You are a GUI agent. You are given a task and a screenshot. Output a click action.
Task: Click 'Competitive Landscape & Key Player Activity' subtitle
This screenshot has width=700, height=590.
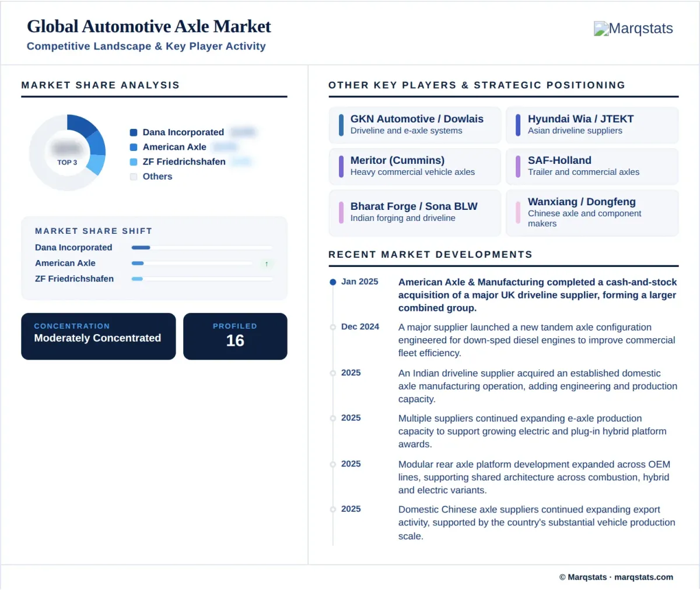click(x=146, y=46)
